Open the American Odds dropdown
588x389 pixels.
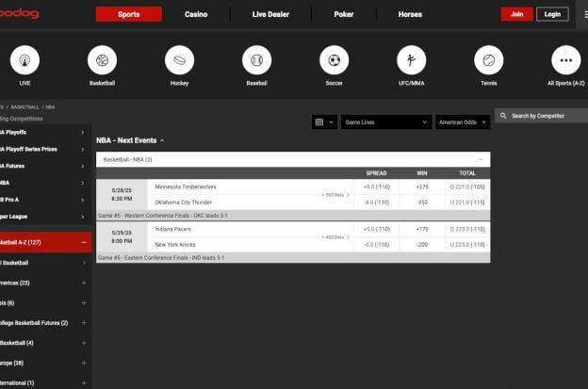462,122
